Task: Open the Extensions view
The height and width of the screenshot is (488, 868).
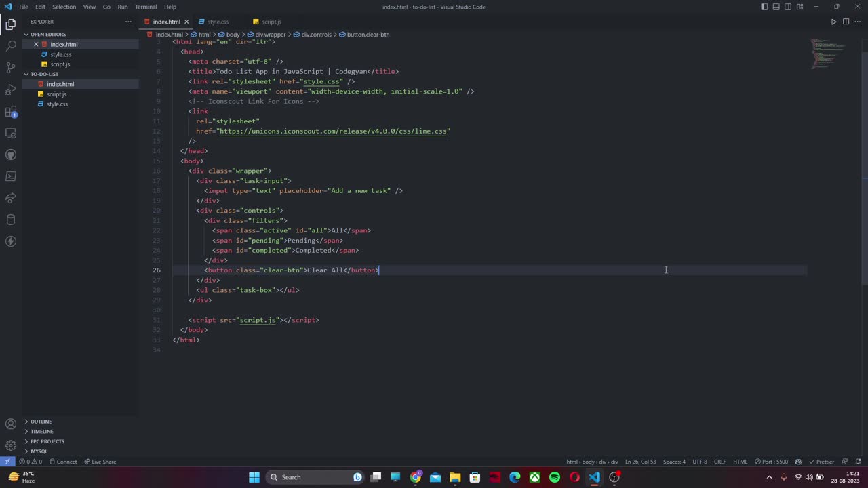Action: (x=11, y=112)
